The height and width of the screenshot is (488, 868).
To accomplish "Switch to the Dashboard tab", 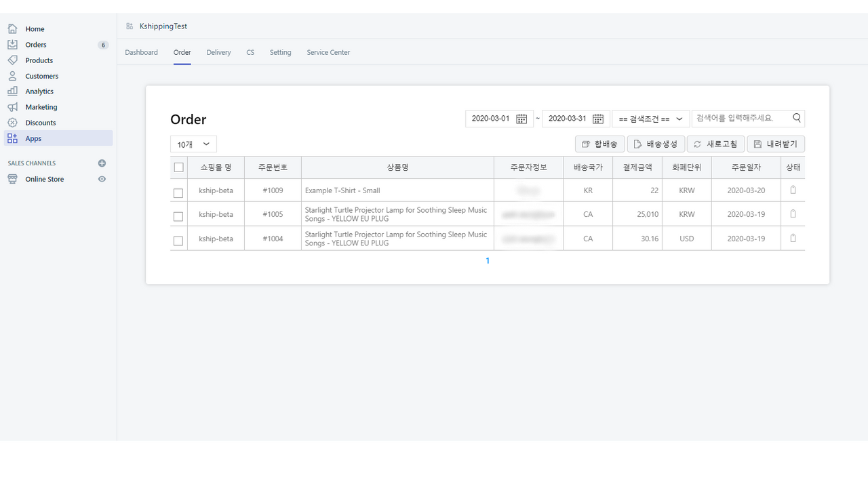I will point(141,52).
